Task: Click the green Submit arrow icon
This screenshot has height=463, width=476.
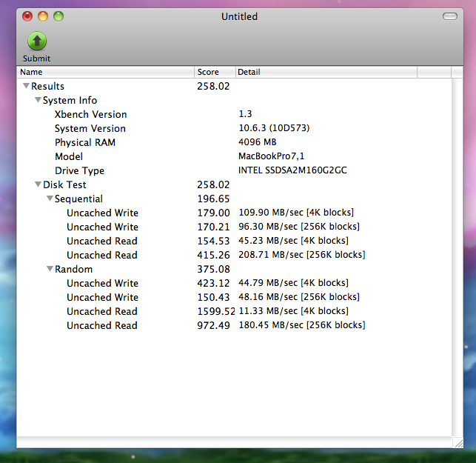Action: click(37, 41)
